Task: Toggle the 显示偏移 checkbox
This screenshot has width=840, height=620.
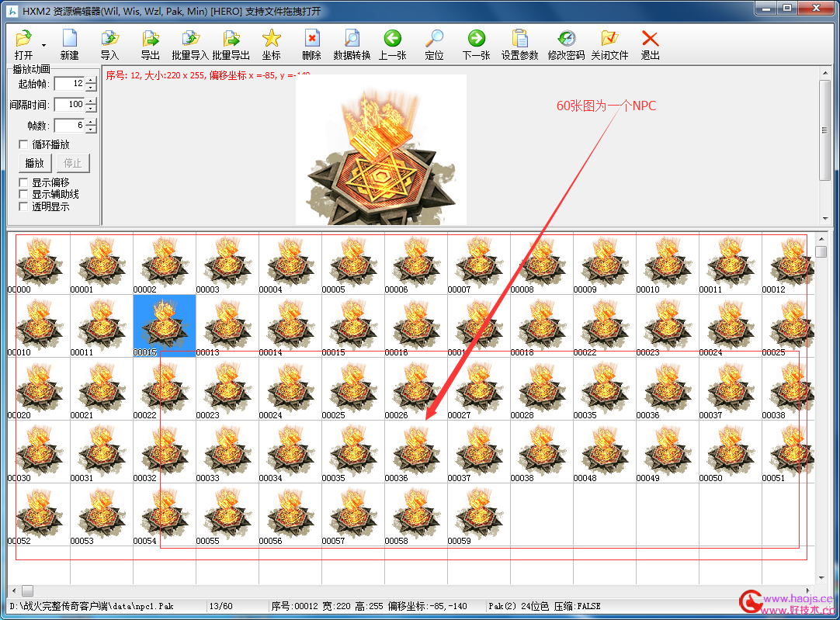Action: click(x=23, y=182)
